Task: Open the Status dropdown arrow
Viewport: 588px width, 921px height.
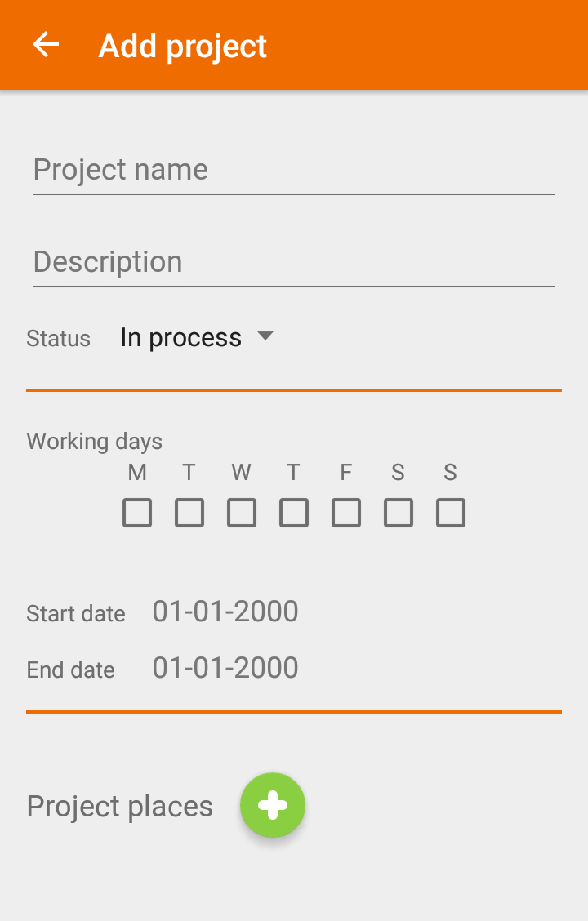Action: pyautogui.click(x=265, y=336)
